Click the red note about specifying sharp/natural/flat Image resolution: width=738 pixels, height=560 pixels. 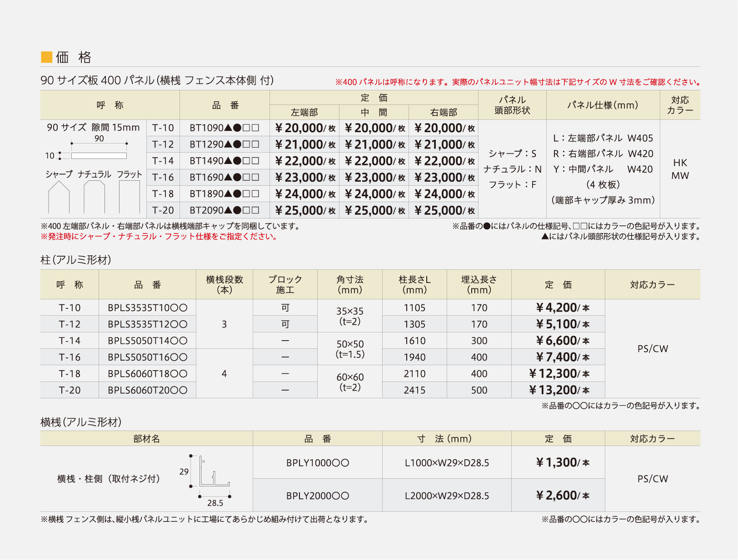[160, 236]
